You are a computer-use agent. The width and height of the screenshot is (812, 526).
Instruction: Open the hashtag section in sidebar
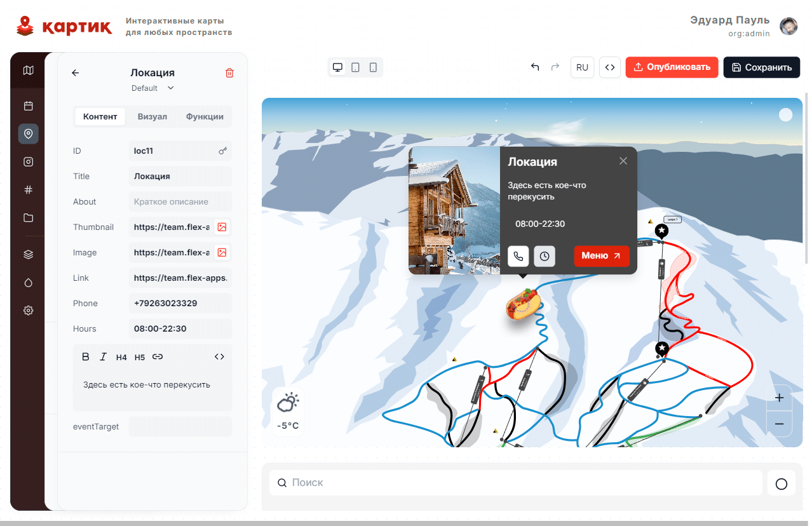[28, 190]
